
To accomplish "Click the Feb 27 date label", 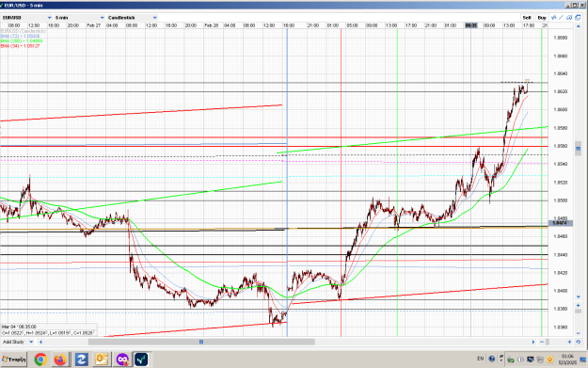I will (x=94, y=25).
